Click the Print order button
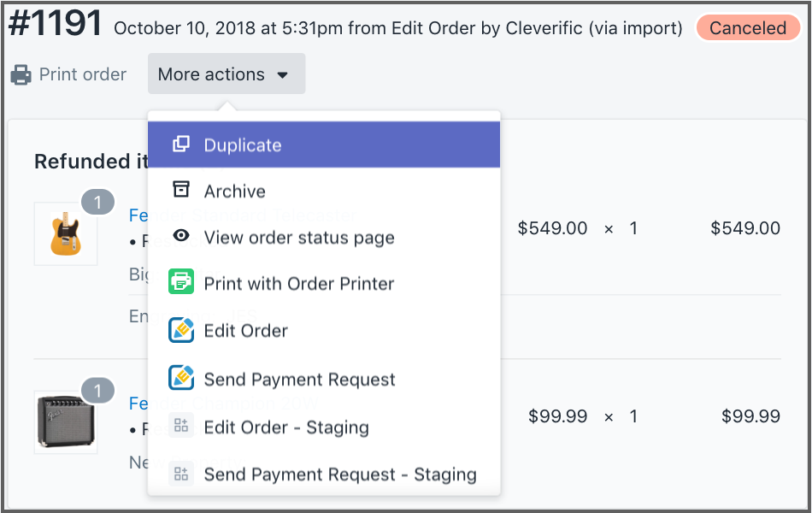Image resolution: width=812 pixels, height=513 pixels. click(68, 74)
